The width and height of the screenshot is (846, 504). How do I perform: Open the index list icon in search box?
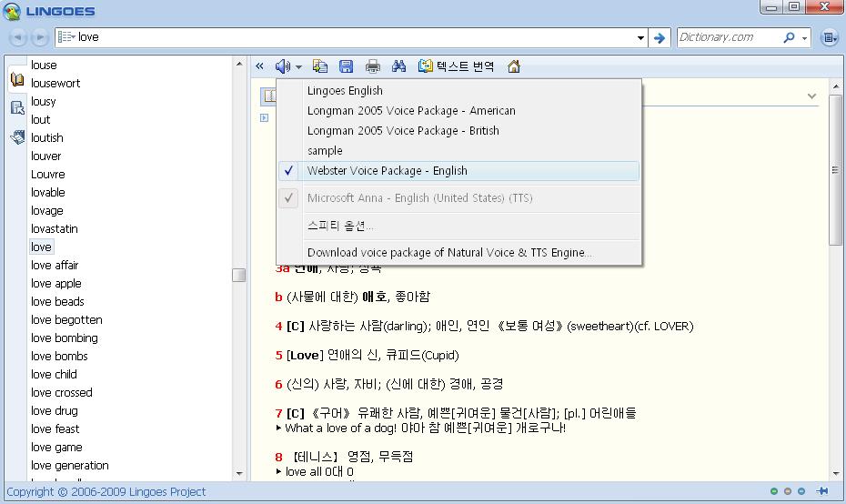pyautogui.click(x=66, y=36)
